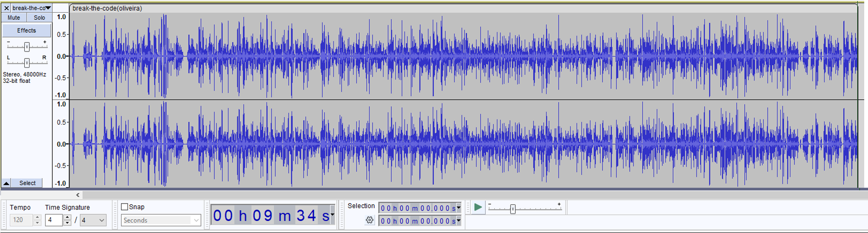Adjust the track L/R pan slider
This screenshot has height=233, width=868.
point(27,62)
